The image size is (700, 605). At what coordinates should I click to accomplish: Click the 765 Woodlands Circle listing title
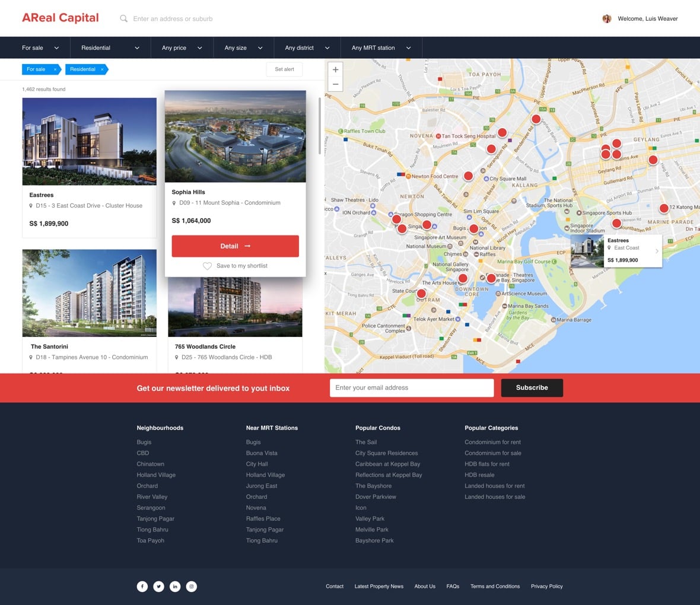[x=205, y=346]
